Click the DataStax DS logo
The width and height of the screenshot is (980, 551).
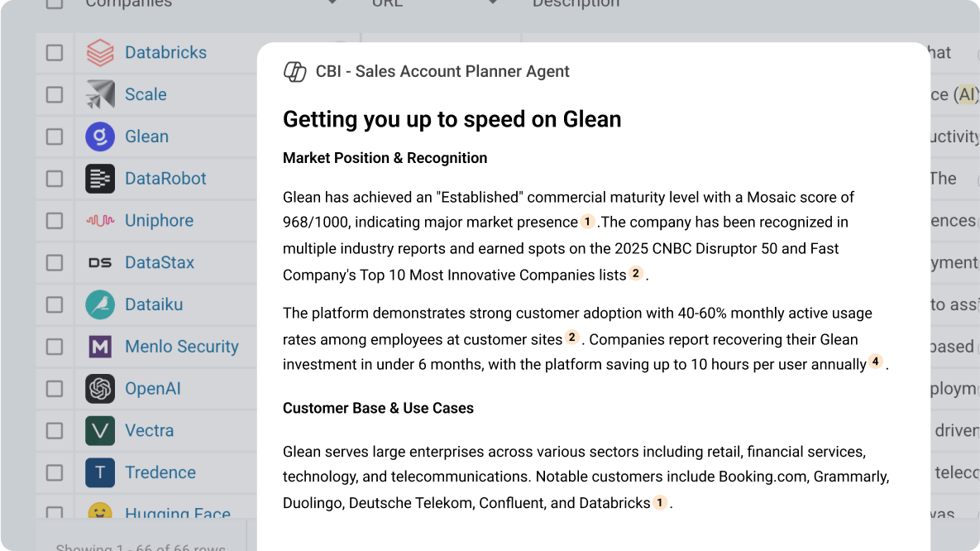coord(101,262)
